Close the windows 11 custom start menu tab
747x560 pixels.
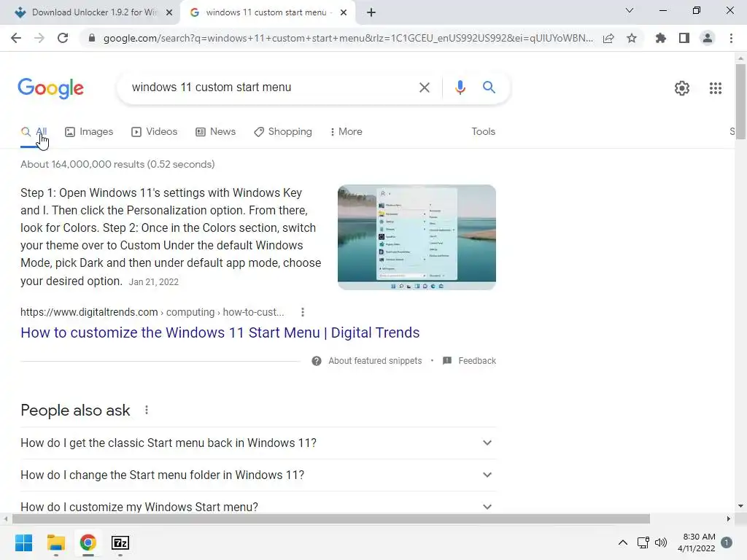pyautogui.click(x=344, y=13)
